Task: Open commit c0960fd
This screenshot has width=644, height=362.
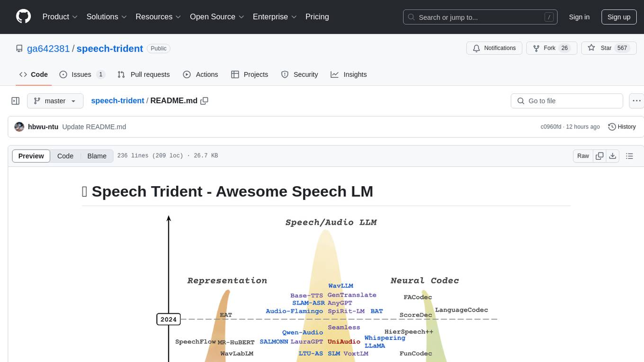Action: click(x=551, y=127)
